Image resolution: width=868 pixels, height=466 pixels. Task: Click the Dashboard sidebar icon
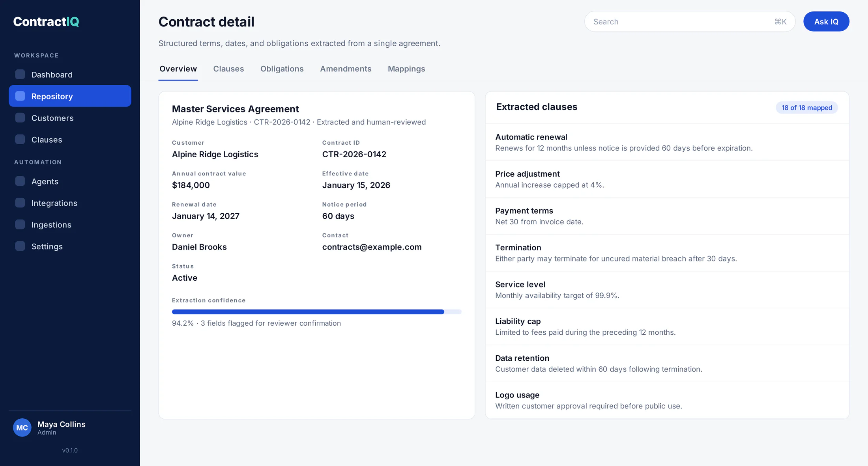(x=20, y=75)
